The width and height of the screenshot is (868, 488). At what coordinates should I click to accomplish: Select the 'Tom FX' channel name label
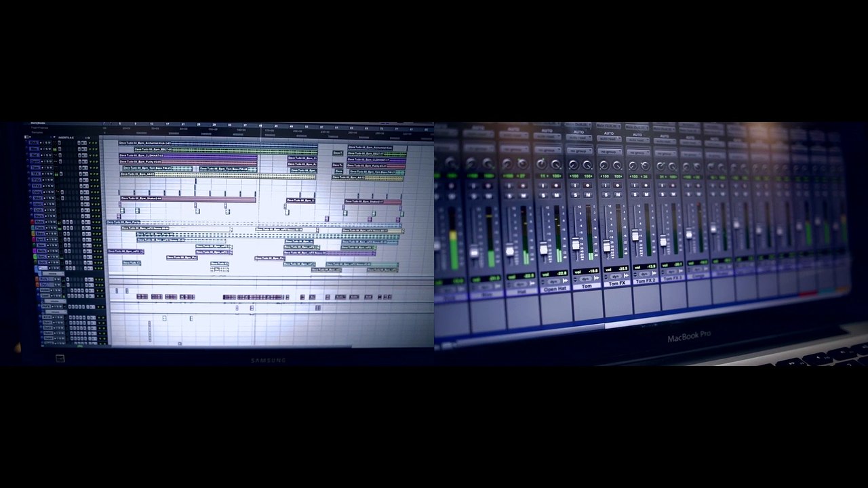pos(616,283)
